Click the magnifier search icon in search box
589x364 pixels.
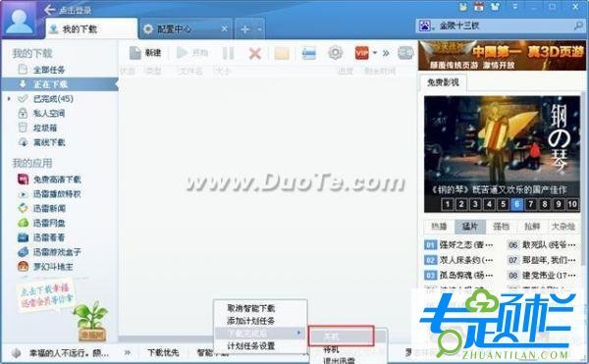[x=578, y=26]
